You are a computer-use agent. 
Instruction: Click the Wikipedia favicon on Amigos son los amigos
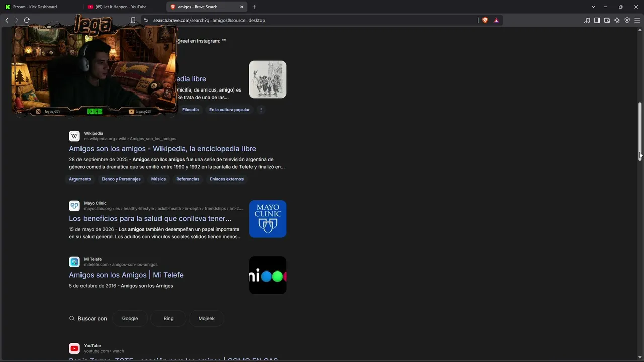(74, 136)
